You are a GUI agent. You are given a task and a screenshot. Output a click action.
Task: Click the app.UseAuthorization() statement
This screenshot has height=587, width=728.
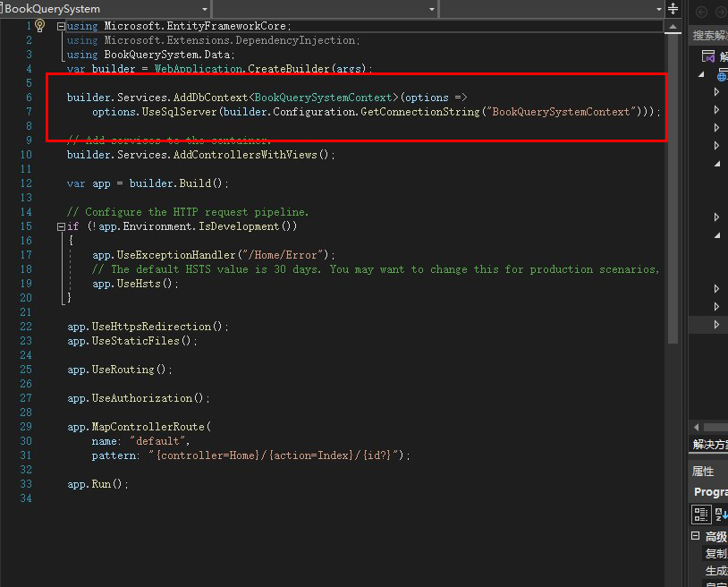[x=139, y=398]
